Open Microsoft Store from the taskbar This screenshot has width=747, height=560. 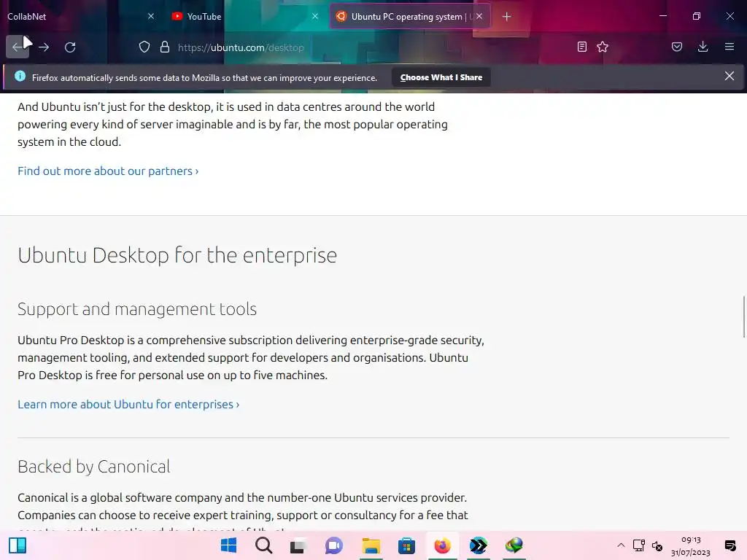click(406, 545)
